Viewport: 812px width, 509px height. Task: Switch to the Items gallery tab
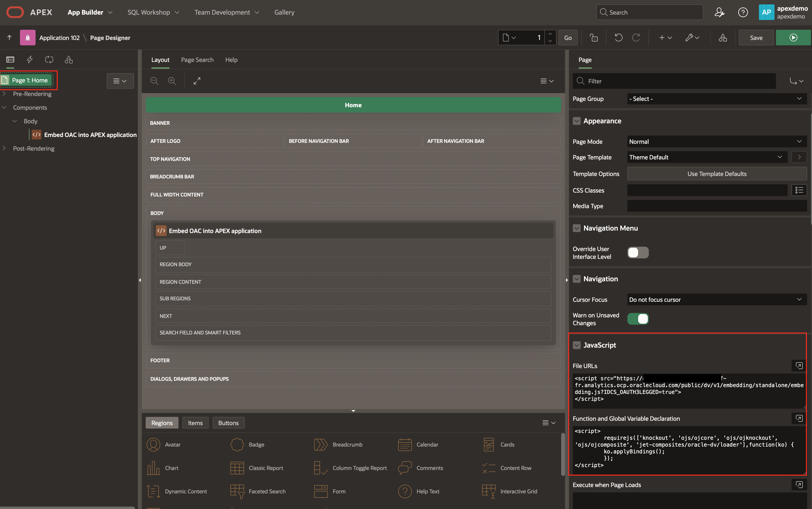[195, 423]
